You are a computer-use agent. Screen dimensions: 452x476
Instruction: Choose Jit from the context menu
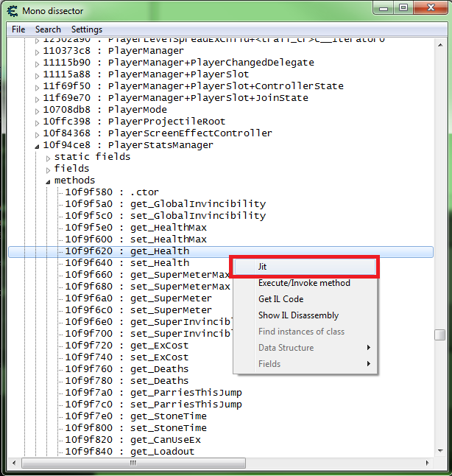pyautogui.click(x=305, y=267)
